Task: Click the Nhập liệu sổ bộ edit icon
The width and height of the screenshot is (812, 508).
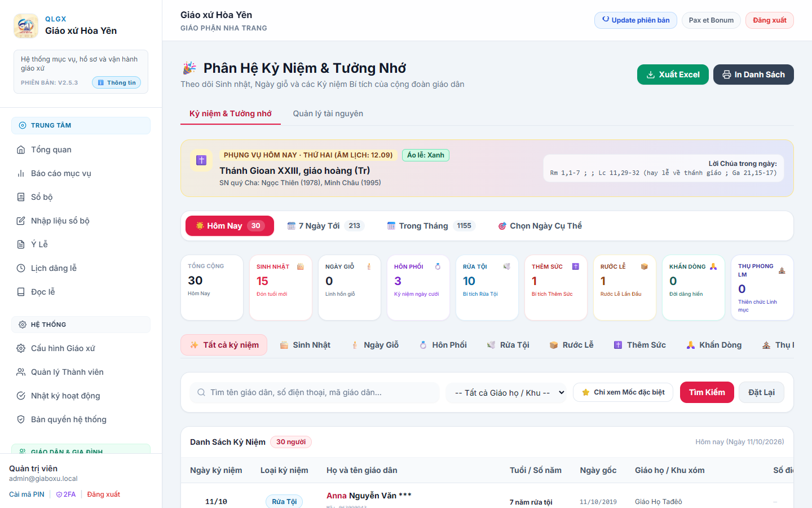Action: tap(21, 221)
